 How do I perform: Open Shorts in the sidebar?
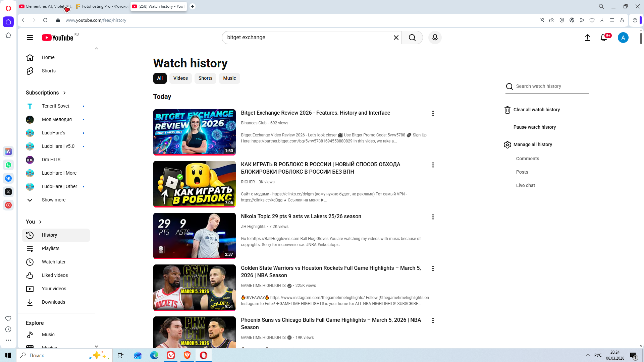pyautogui.click(x=49, y=71)
